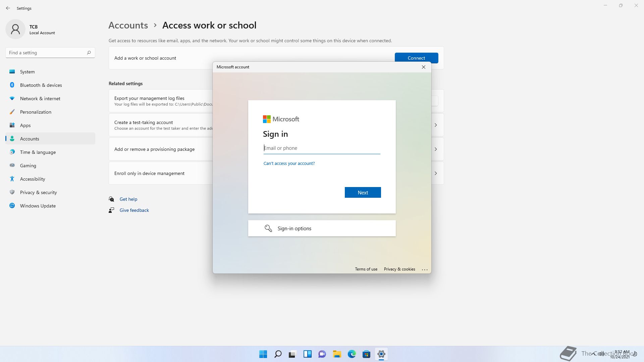Image resolution: width=644 pixels, height=362 pixels.
Task: Expand Enroll only in device management chevron
Action: 436,173
